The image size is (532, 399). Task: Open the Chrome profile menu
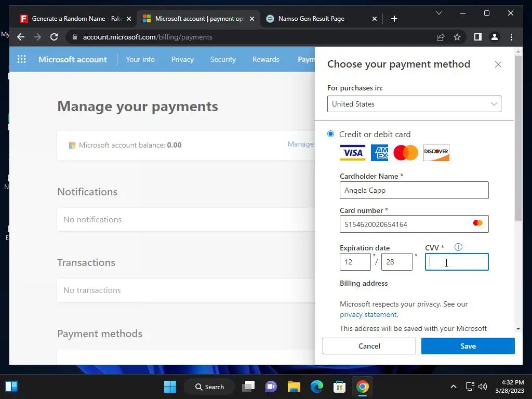[x=495, y=37]
